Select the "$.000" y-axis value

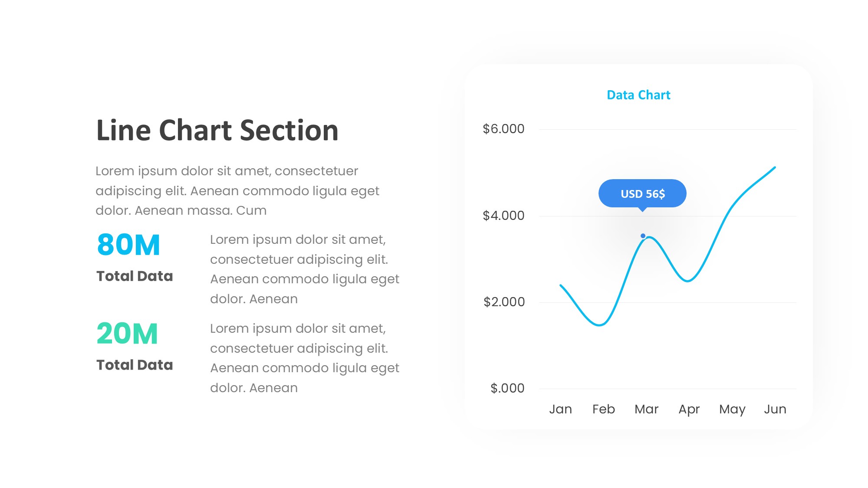tap(507, 388)
